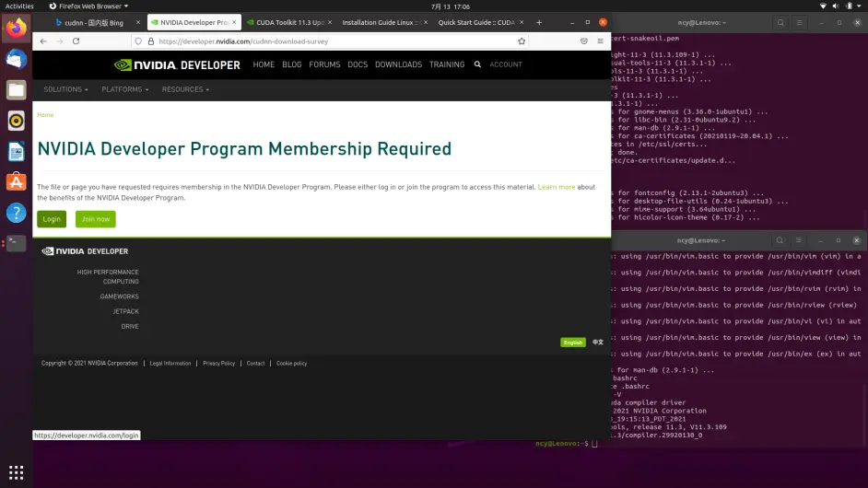Open the TRAINING nav item
The height and width of the screenshot is (488, 868).
[447, 64]
